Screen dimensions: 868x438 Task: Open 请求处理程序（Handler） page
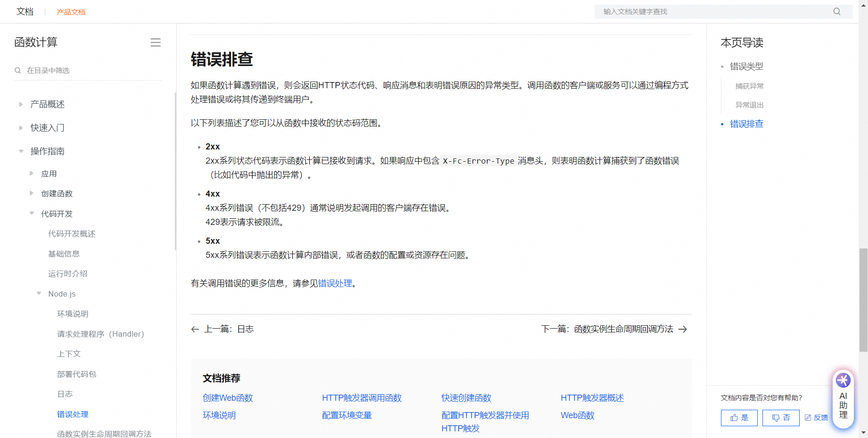click(x=100, y=334)
